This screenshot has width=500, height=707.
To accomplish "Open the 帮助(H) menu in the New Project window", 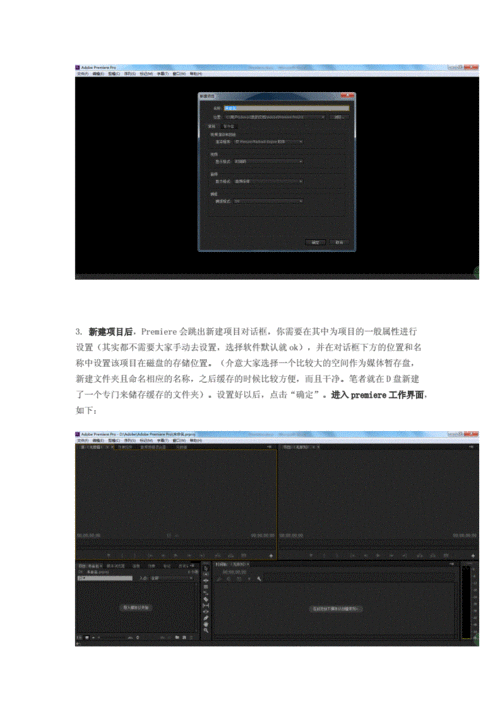I will pos(196,73).
